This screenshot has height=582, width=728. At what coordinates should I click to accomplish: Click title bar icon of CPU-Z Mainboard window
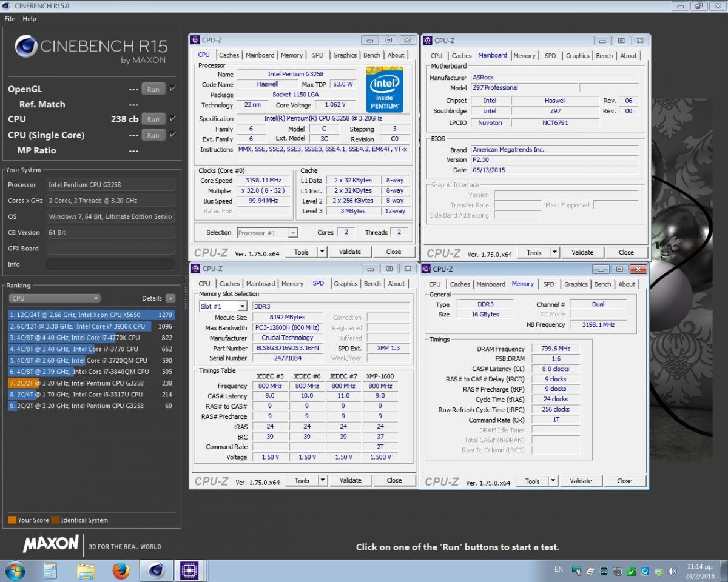coord(427,41)
